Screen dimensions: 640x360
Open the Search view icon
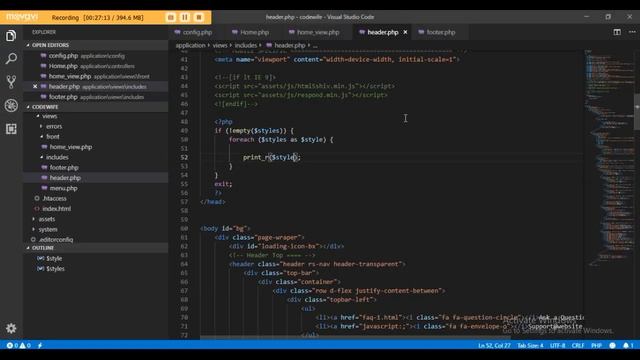point(11,59)
